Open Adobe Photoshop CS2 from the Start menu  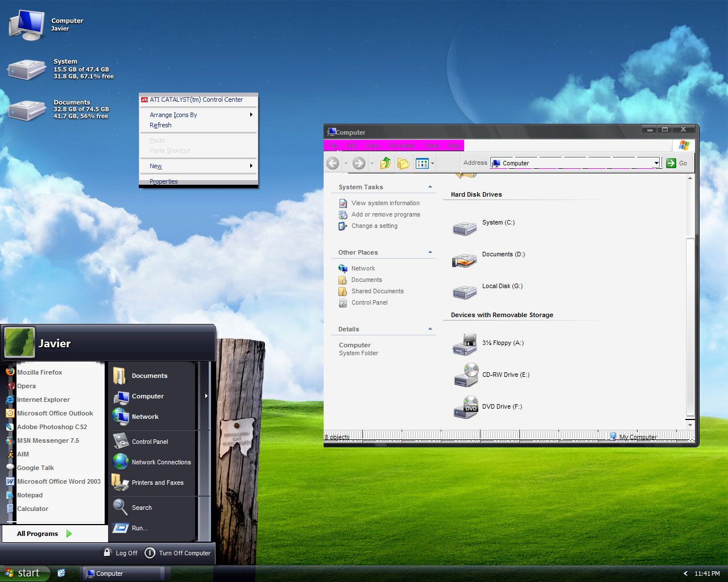pyautogui.click(x=52, y=427)
